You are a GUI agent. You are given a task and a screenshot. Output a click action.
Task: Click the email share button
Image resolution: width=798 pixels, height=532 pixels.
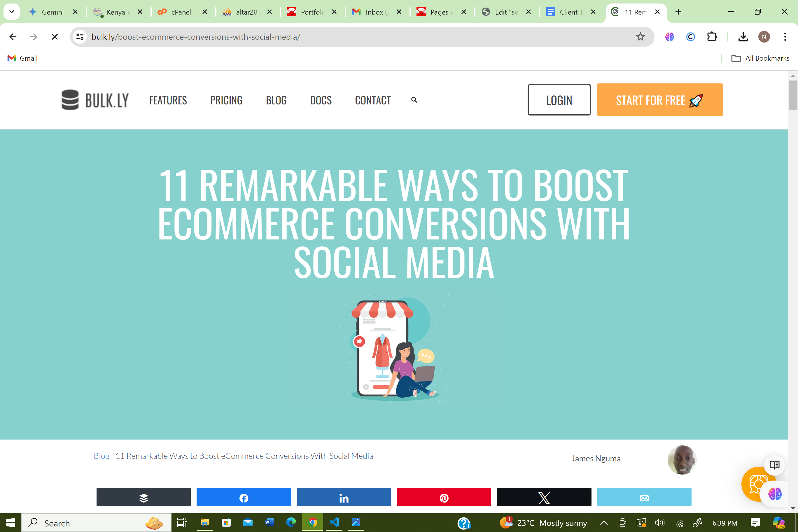pos(644,497)
